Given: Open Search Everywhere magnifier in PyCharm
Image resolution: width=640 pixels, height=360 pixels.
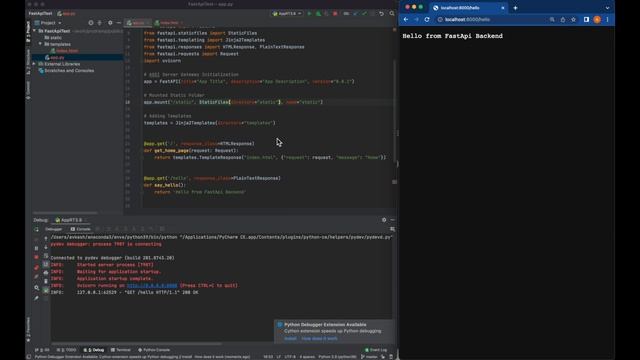Looking at the screenshot, I should (392, 13).
